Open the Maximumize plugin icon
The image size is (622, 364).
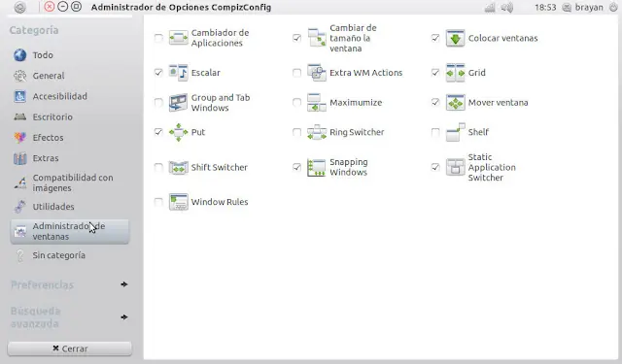(317, 103)
